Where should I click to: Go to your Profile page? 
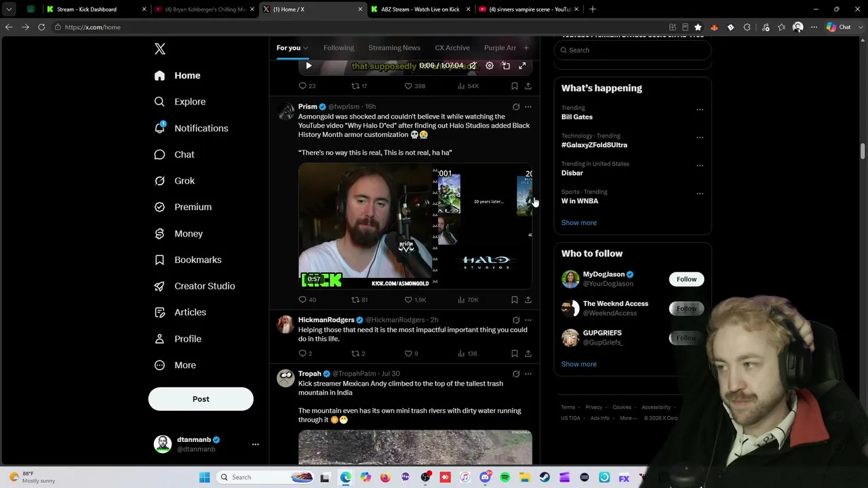[178, 339]
